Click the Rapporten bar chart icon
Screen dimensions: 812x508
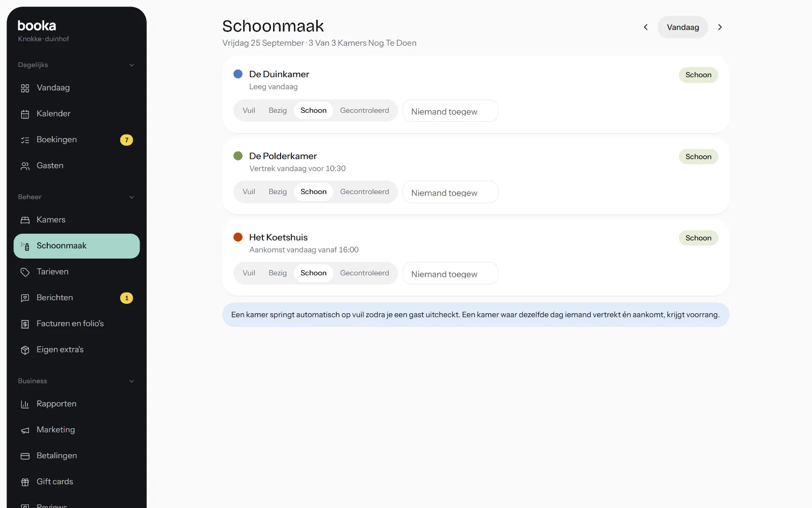pyautogui.click(x=25, y=404)
